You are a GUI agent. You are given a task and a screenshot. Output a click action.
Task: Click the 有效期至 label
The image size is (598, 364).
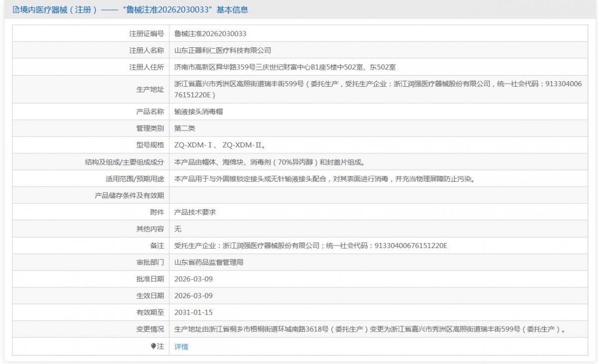coord(150,313)
